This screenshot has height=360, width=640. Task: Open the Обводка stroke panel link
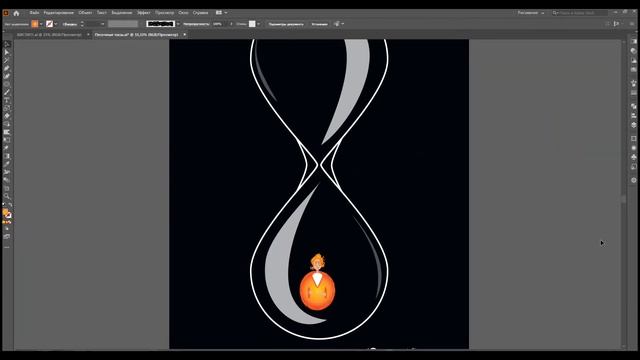(70, 24)
